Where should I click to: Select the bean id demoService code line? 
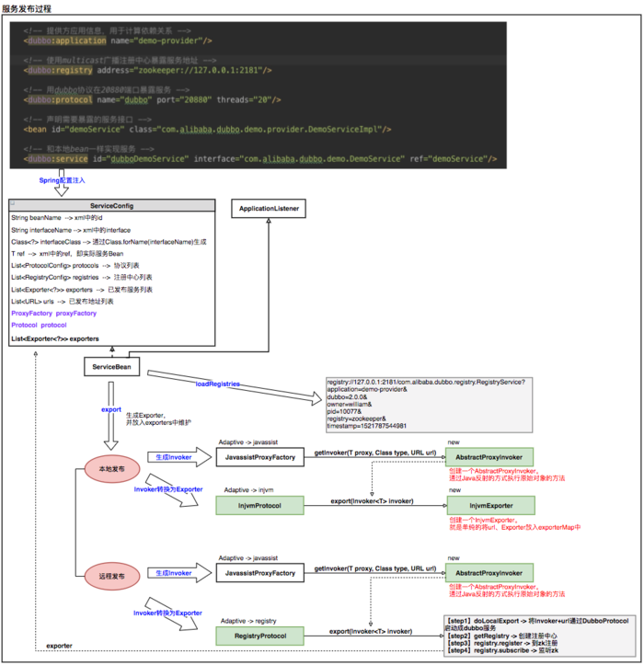click(207, 130)
